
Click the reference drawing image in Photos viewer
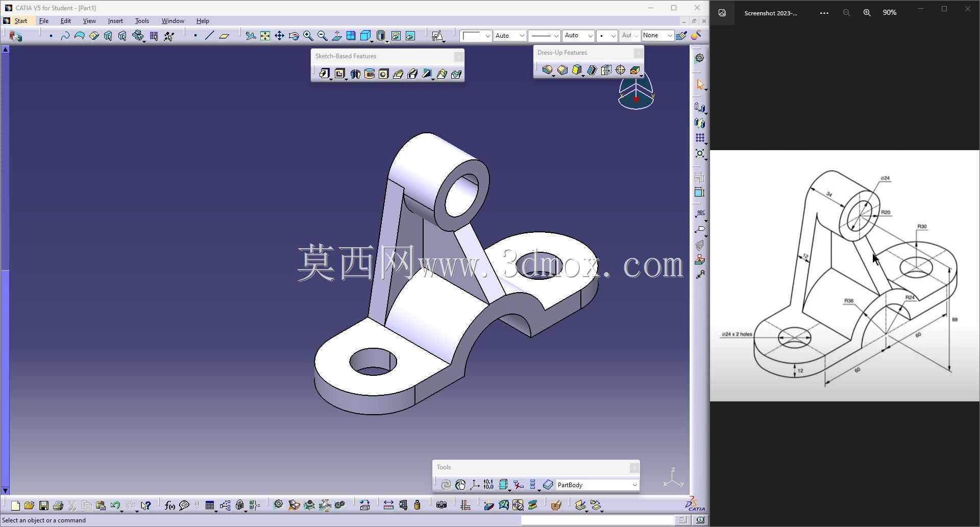click(845, 276)
